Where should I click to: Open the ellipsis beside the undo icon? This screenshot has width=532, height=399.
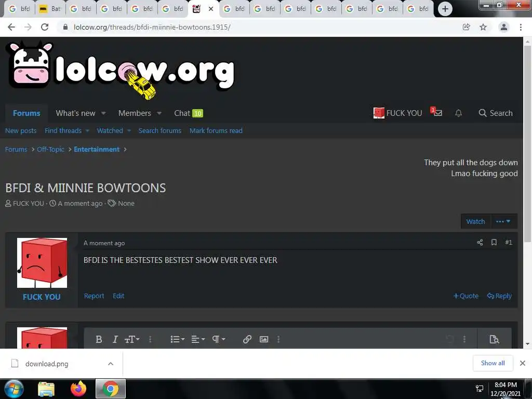(464, 339)
